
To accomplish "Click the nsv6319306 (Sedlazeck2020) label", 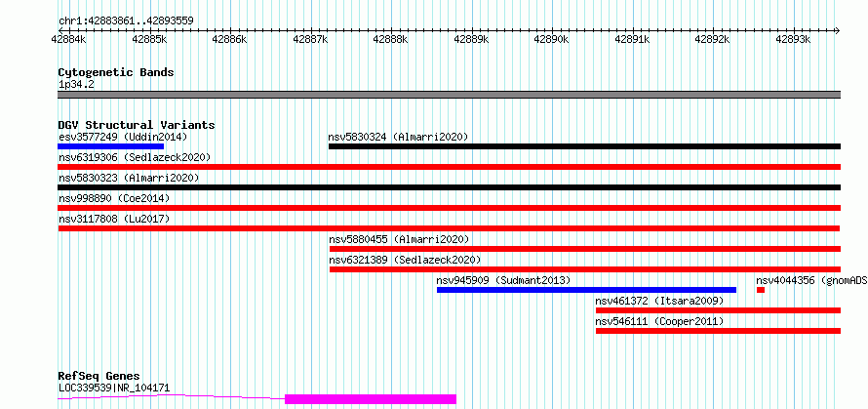I will coord(135,157).
